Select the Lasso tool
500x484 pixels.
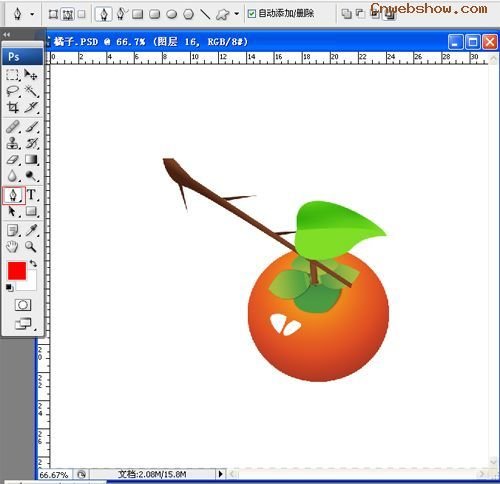(x=13, y=91)
